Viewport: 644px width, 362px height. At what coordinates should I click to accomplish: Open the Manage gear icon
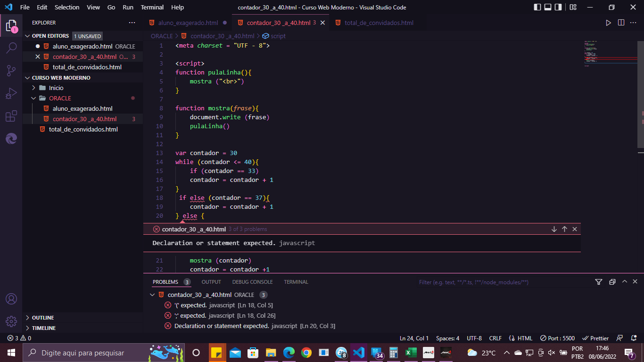[11, 321]
